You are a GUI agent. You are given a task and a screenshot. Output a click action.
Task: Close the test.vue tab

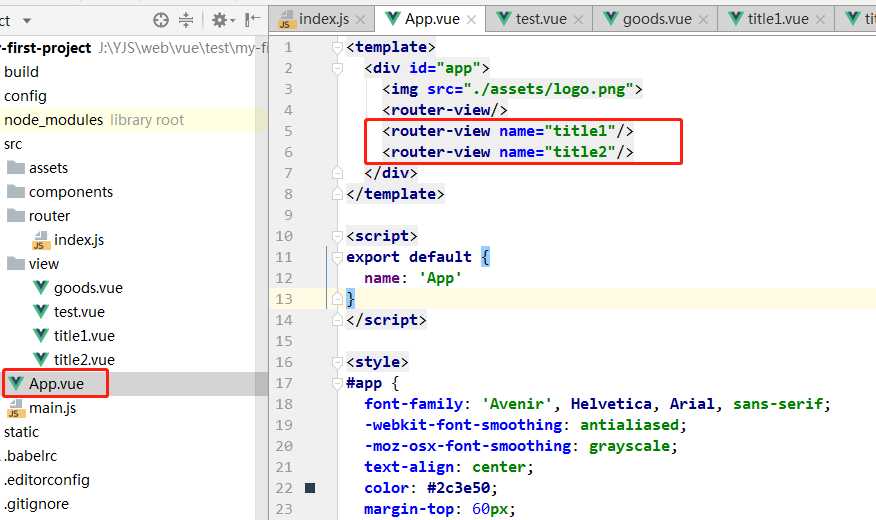(578, 20)
